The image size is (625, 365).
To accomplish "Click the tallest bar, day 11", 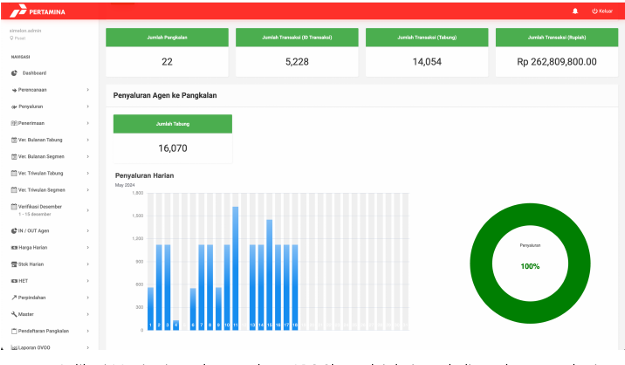I will click(236, 268).
